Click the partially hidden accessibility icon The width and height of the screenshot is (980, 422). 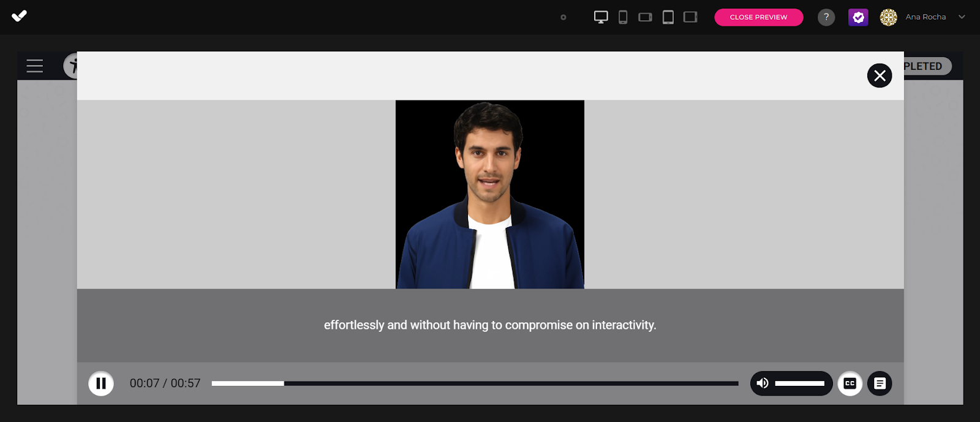70,66
